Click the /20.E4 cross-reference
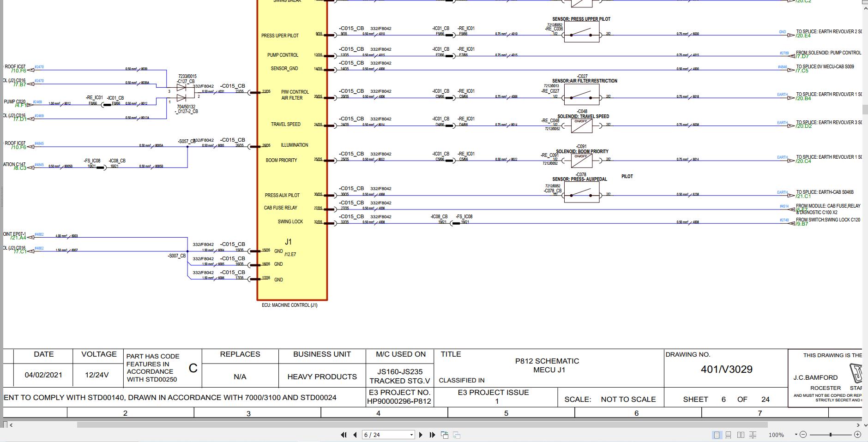 [x=803, y=36]
